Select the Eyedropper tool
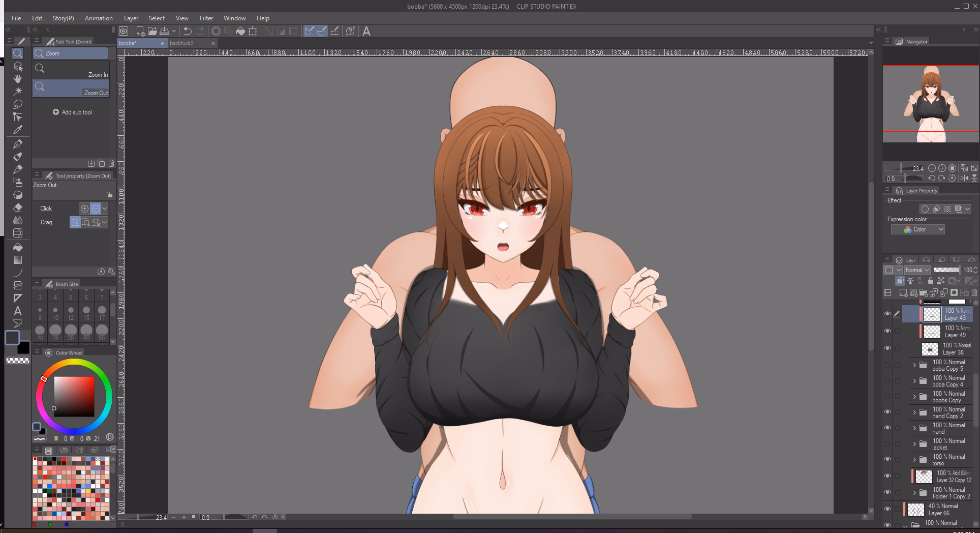The image size is (980, 533). pyautogui.click(x=18, y=130)
